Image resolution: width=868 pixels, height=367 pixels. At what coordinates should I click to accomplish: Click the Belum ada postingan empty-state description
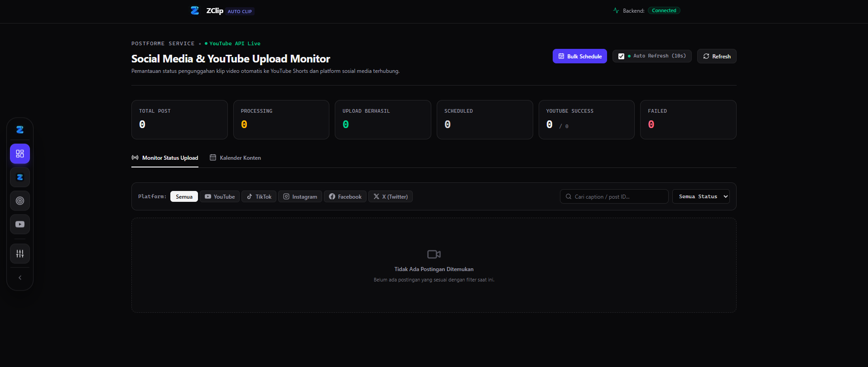[x=434, y=280]
